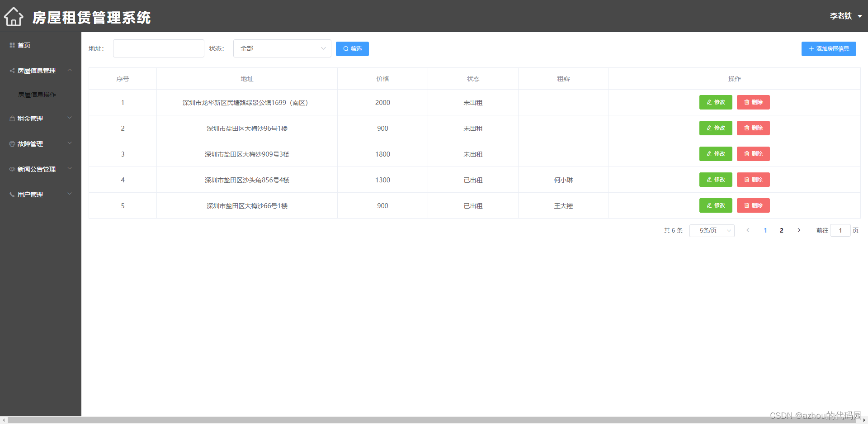Click address 深圳市龙华新区民塘路绿景公馆1699

pos(247,103)
